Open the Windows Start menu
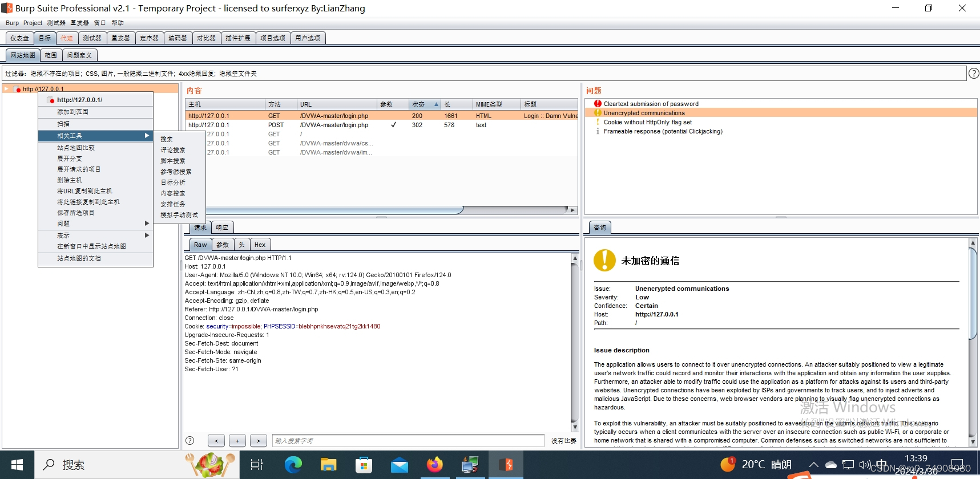The width and height of the screenshot is (980, 479). coord(17,465)
